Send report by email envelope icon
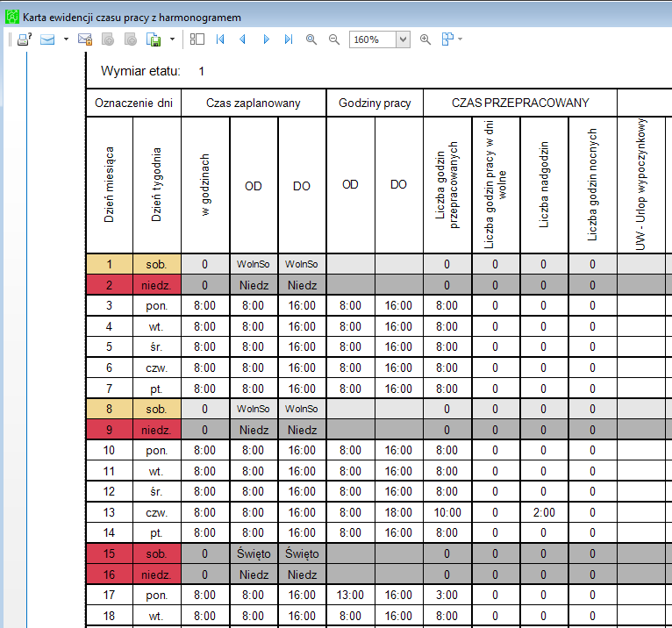 tap(47, 39)
